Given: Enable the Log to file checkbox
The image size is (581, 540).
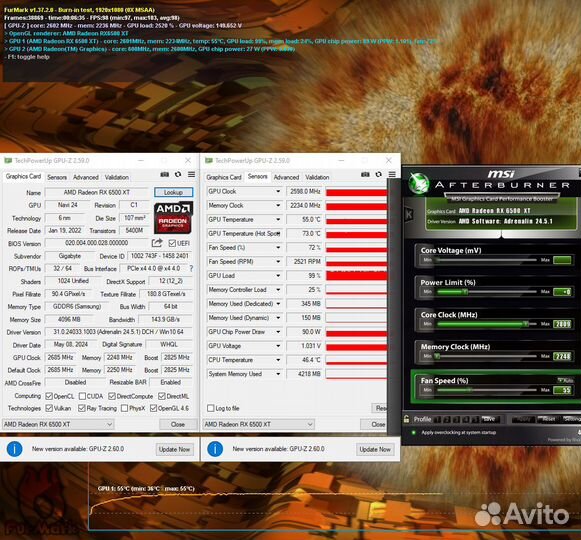Looking at the screenshot, I should pos(210,408).
